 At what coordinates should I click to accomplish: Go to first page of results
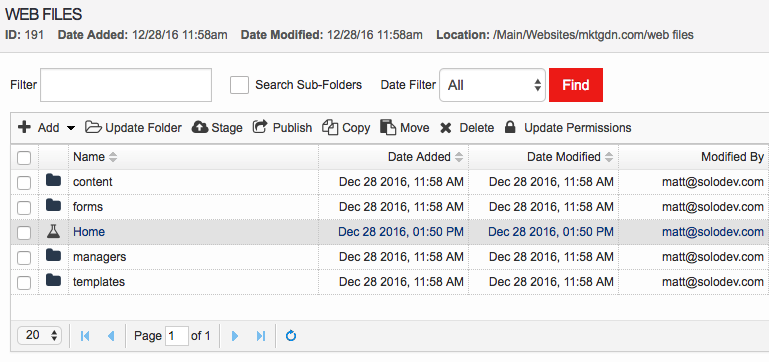click(x=85, y=336)
